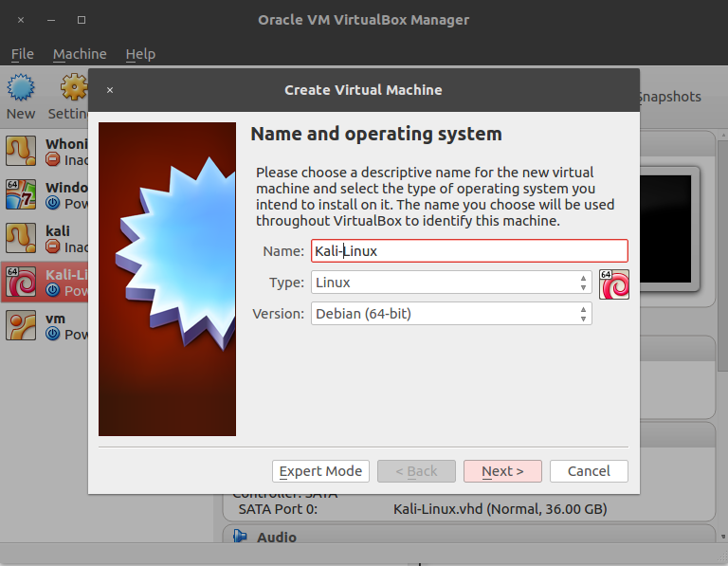The height and width of the screenshot is (566, 728).
Task: Select the Whonix VM icon in the list
Action: 21,151
